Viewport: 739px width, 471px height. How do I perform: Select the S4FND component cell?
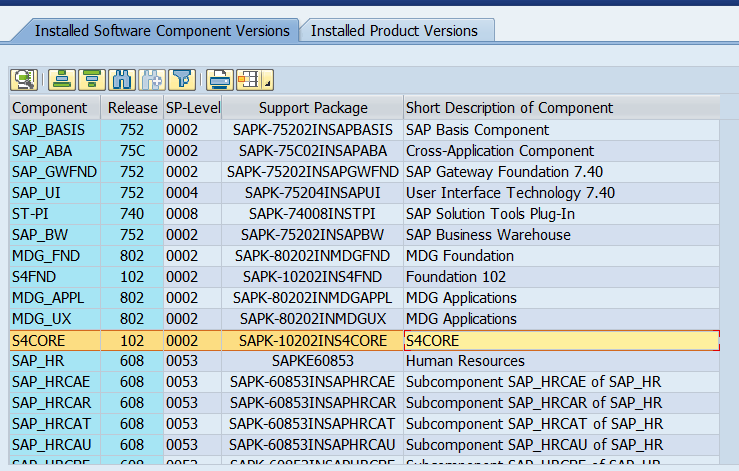coord(55,277)
